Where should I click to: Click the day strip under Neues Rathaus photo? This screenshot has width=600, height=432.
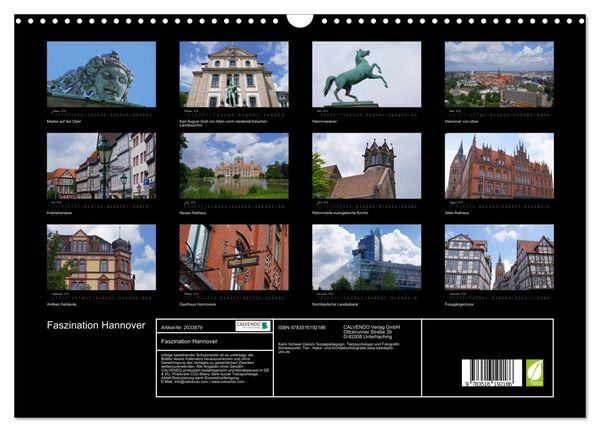pyautogui.click(x=234, y=205)
